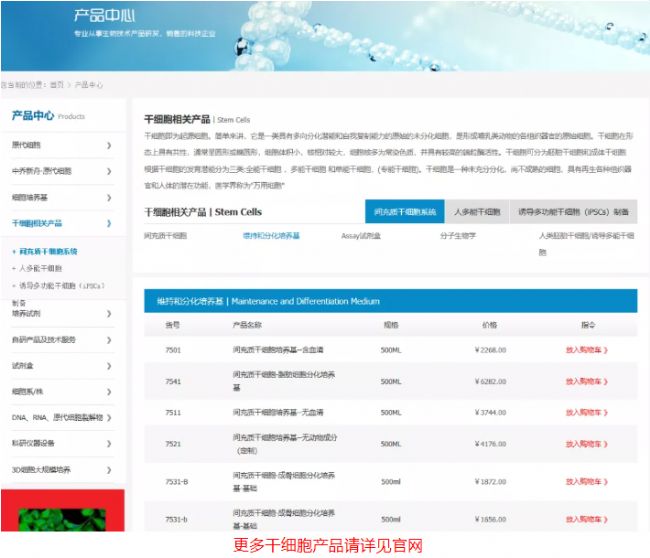Click the 产品中心 banner image at top

click(325, 36)
